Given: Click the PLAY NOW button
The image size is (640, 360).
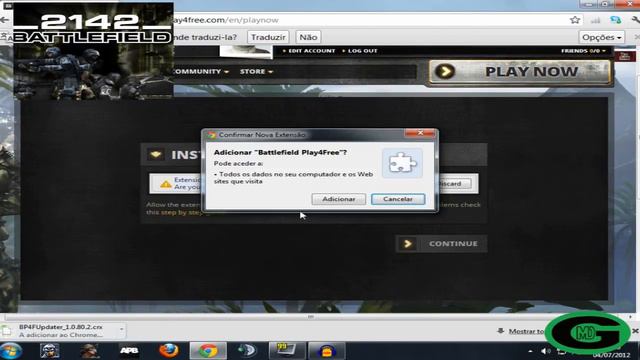Looking at the screenshot, I should point(520,72).
